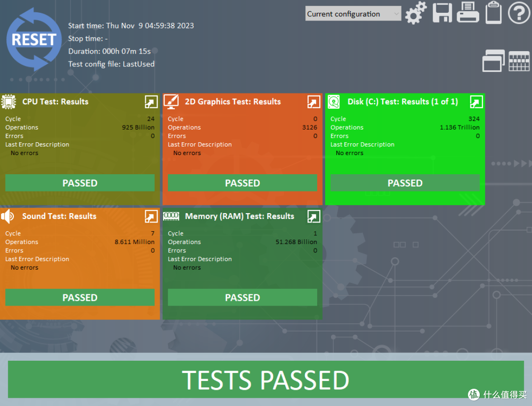The height and width of the screenshot is (406, 532).
Task: Click CPU test cycle count 24
Action: coord(151,119)
